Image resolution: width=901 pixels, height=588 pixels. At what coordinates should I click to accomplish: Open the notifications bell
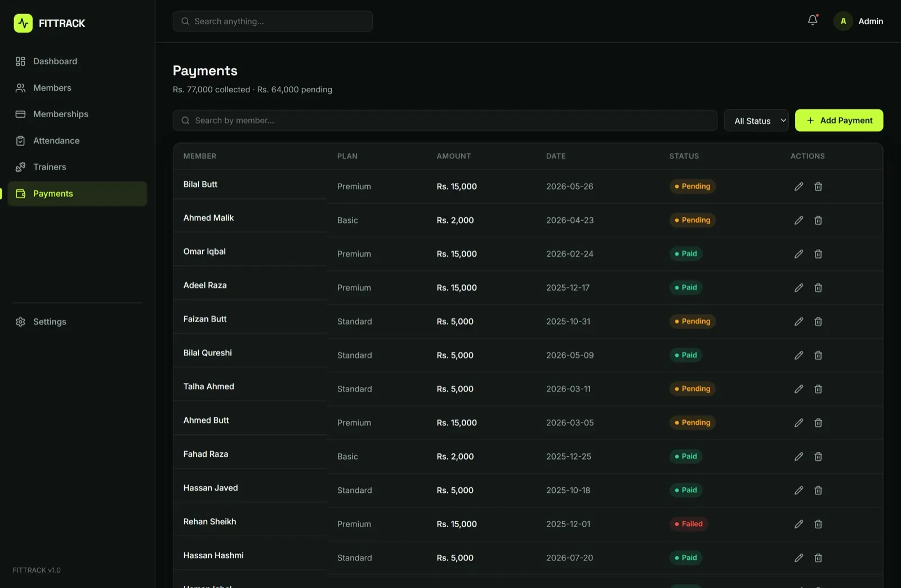813,21
